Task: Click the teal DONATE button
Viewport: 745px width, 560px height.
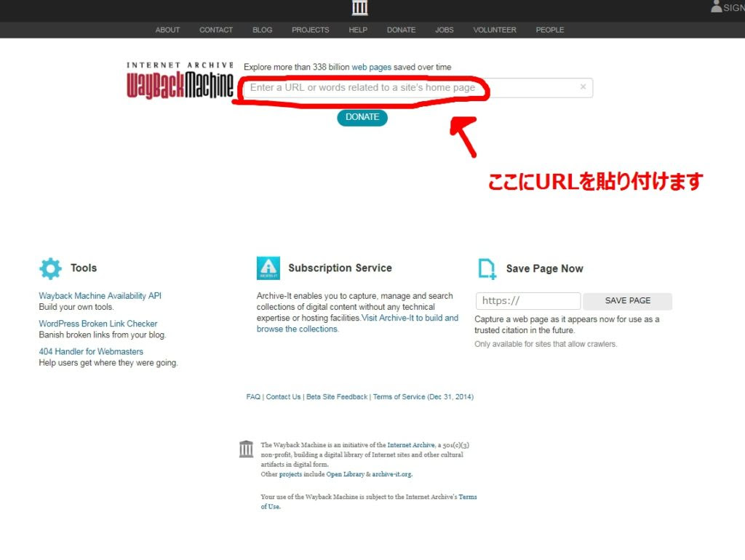Action: [x=362, y=117]
